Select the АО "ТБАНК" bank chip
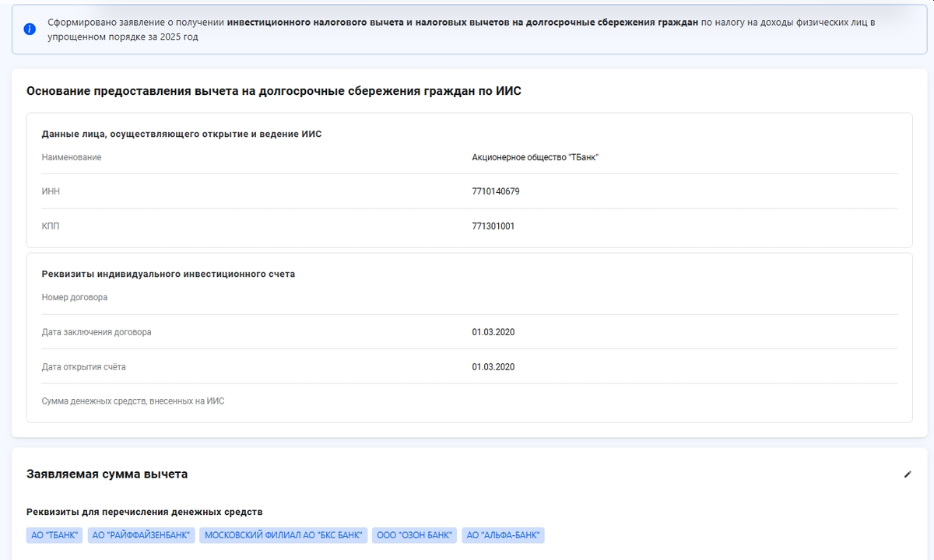This screenshot has height=560, width=934. pos(52,535)
